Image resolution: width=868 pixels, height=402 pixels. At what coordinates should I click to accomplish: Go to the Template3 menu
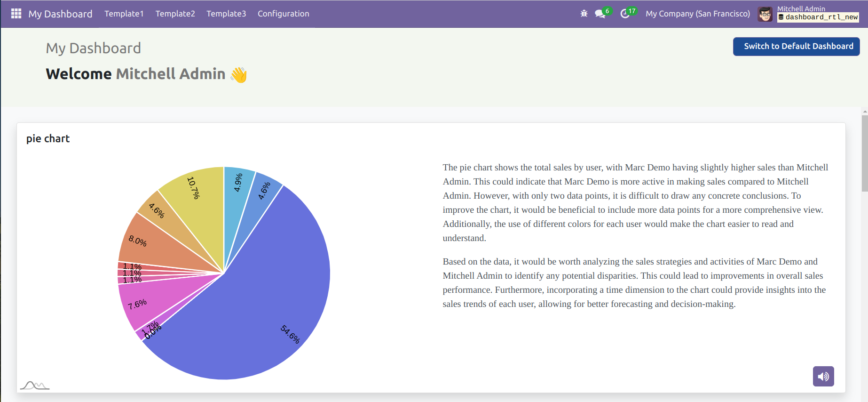(226, 14)
